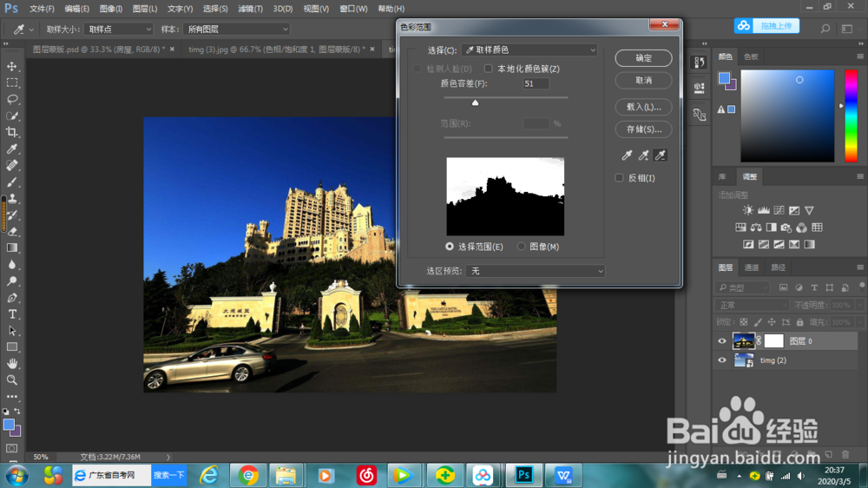This screenshot has width=868, height=488.
Task: Hide layer 图层 0 visibility
Action: click(722, 341)
